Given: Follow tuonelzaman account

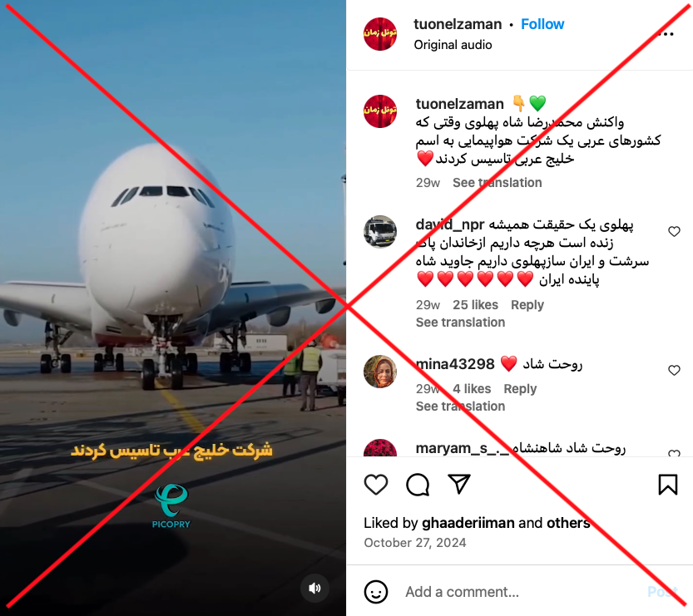Looking at the screenshot, I should click(x=542, y=24).
